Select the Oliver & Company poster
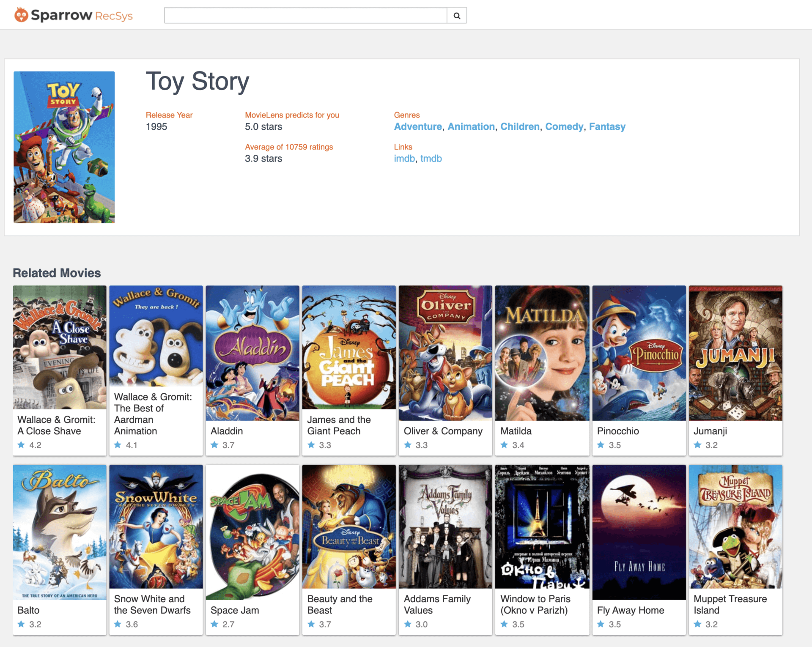The height and width of the screenshot is (647, 812). [445, 353]
